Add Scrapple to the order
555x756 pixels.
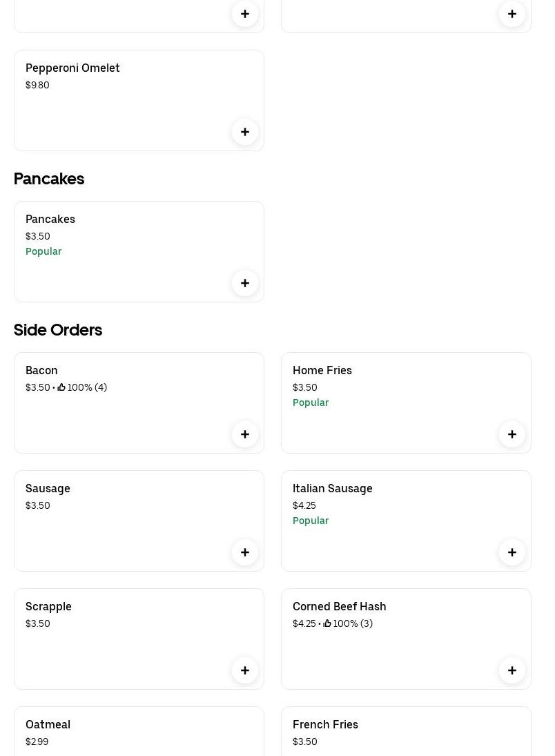pyautogui.click(x=245, y=670)
